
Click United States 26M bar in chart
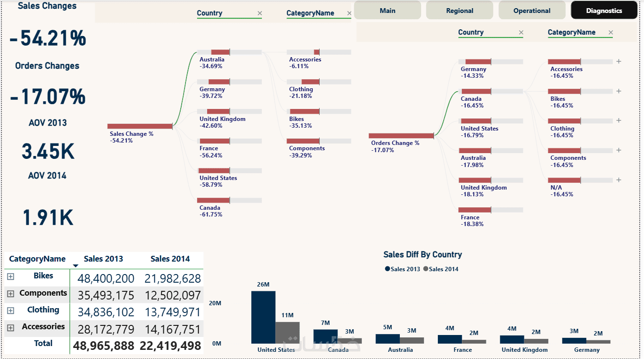[x=263, y=317]
